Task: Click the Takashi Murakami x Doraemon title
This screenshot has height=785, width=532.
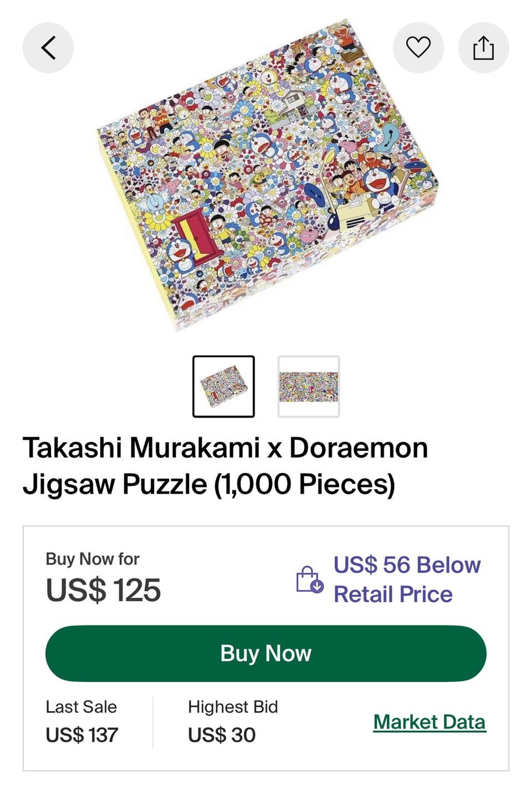Action: 225,448
